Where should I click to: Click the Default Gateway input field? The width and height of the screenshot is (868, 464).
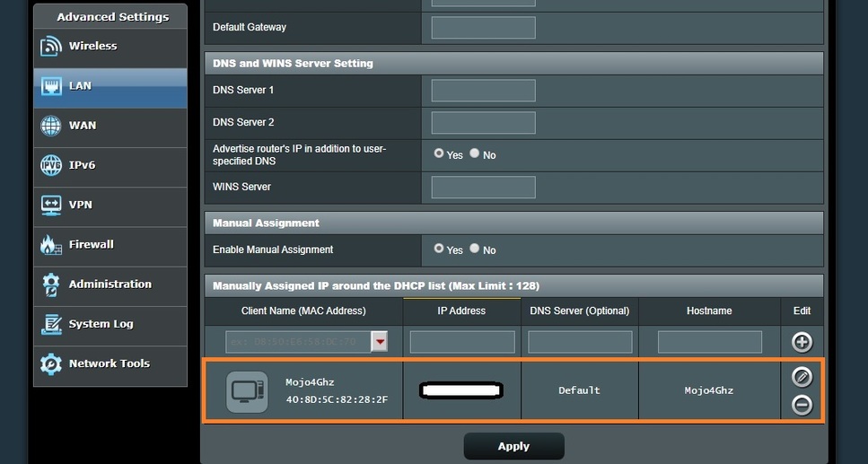(x=483, y=28)
